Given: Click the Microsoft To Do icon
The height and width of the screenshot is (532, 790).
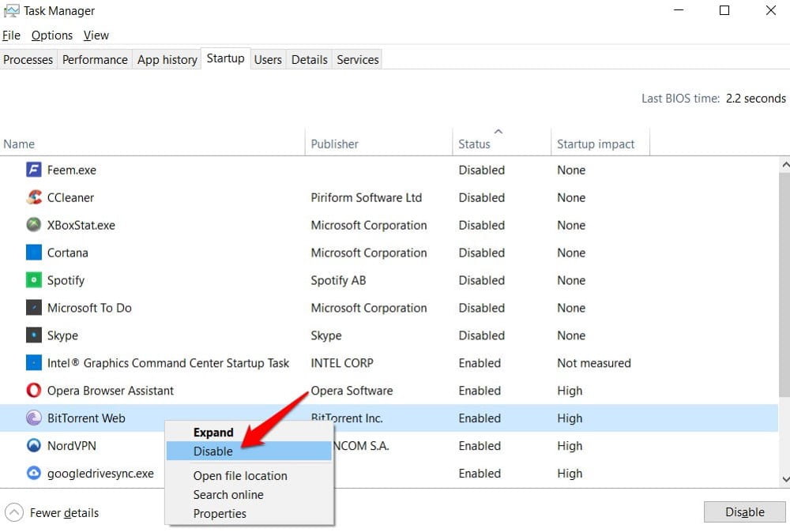Looking at the screenshot, I should [x=33, y=308].
